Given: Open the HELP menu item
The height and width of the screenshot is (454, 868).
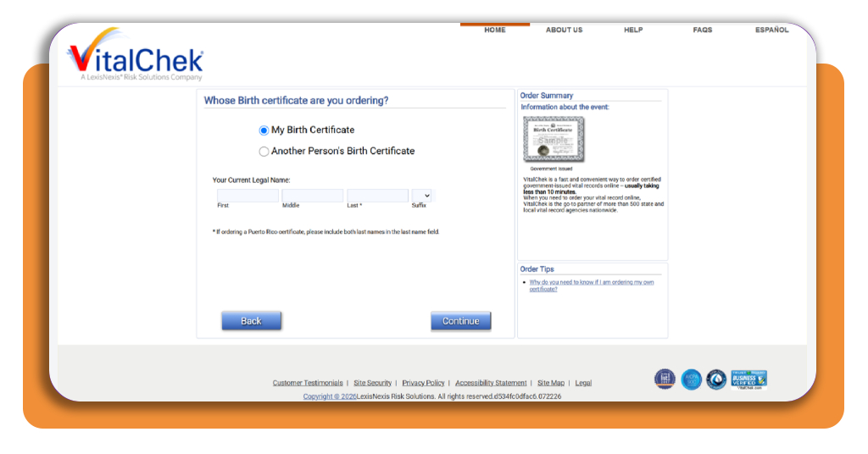Looking at the screenshot, I should [633, 30].
